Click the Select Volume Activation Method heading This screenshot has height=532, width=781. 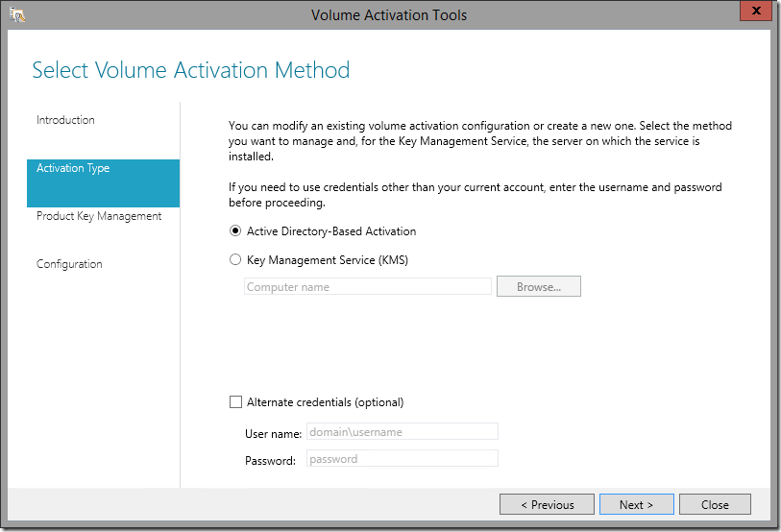(191, 70)
